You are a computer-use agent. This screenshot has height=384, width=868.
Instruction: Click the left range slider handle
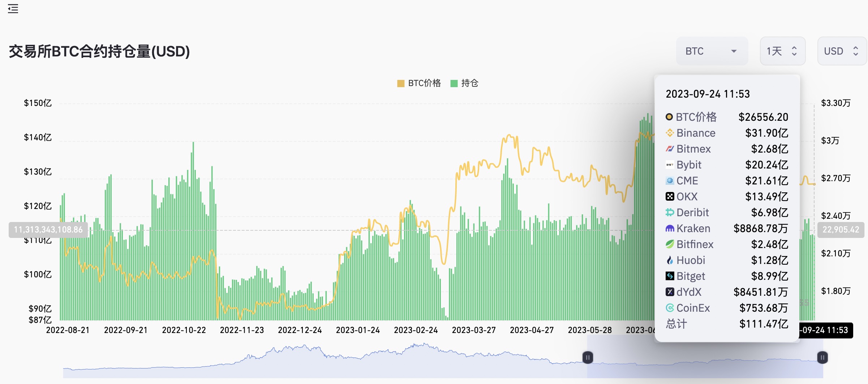click(x=588, y=358)
